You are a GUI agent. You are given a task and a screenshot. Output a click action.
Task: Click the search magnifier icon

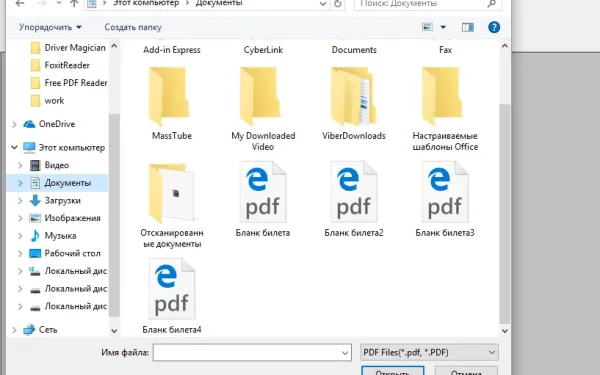click(492, 4)
